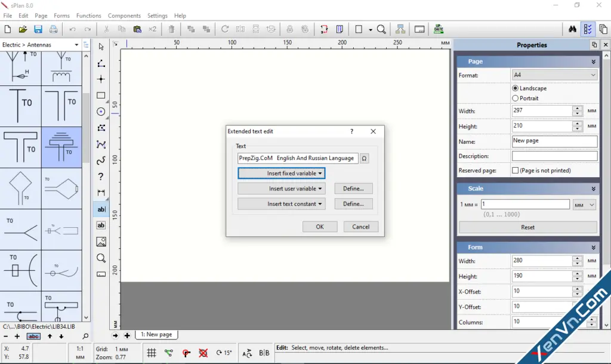The image size is (611, 364).
Task: Select the text 'ab|' tool
Action: (101, 209)
